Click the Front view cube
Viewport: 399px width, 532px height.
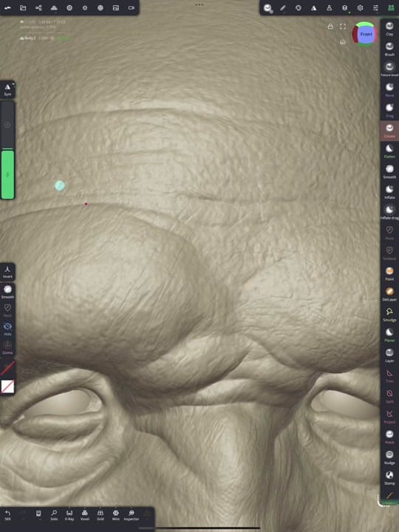(x=365, y=34)
